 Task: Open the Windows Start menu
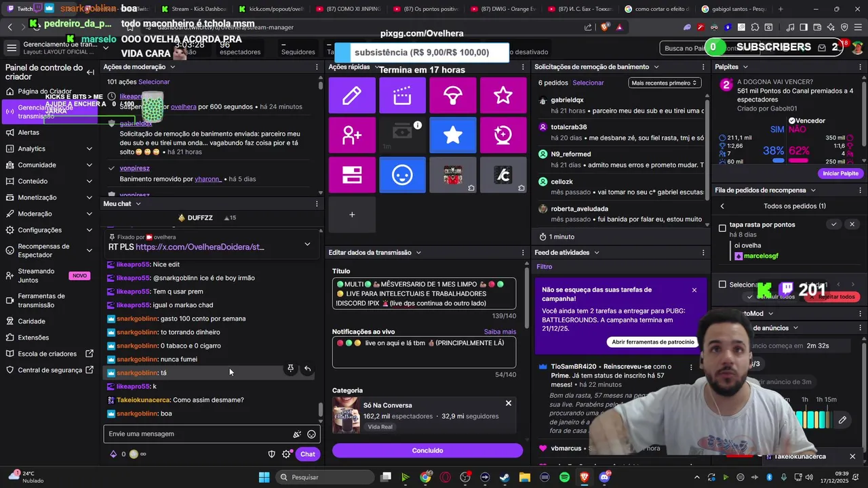point(264,477)
